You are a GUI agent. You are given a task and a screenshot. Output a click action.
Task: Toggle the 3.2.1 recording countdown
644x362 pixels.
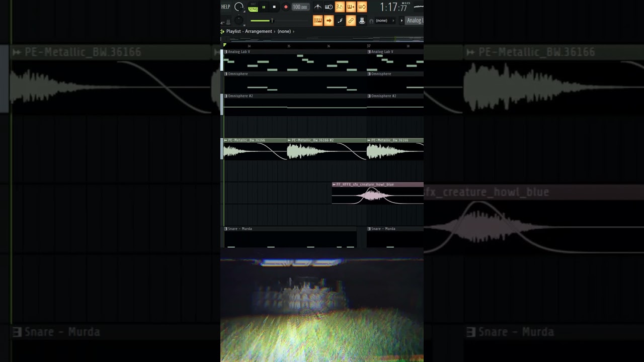[340, 7]
